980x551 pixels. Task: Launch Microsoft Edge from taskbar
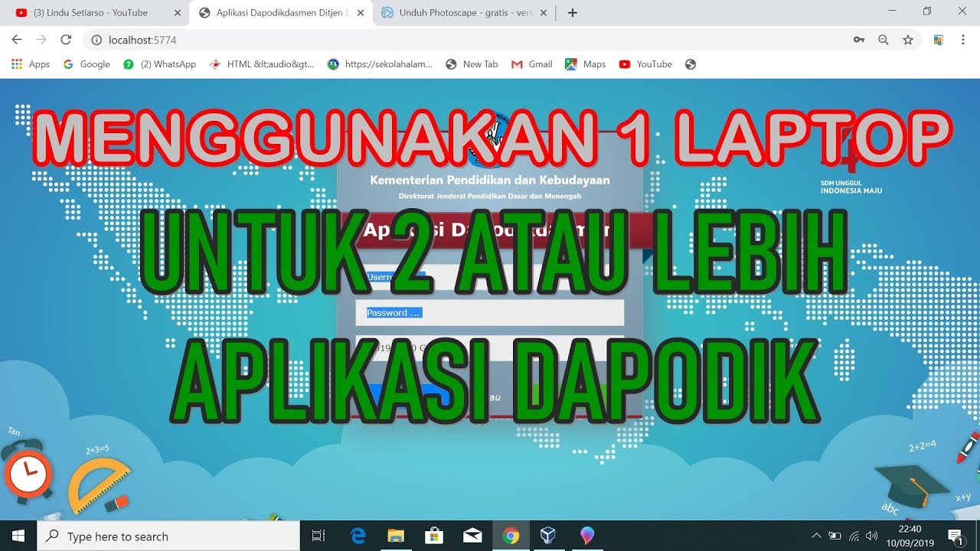[358, 536]
